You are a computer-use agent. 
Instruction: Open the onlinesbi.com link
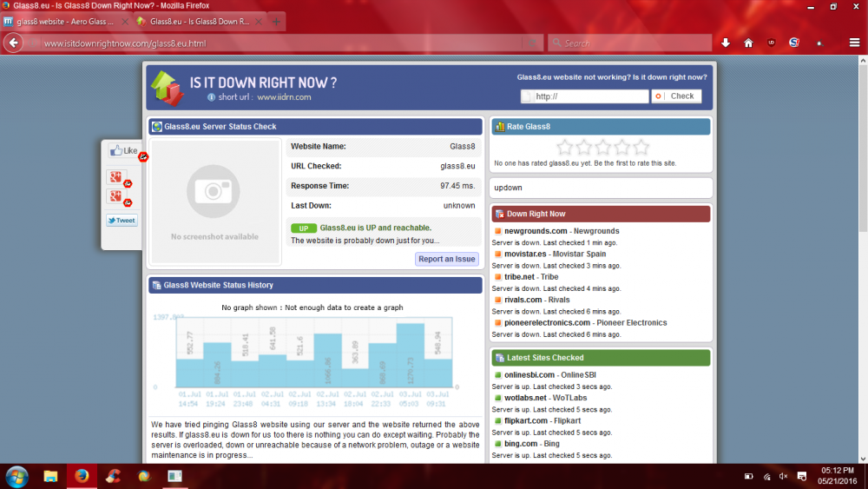point(529,375)
